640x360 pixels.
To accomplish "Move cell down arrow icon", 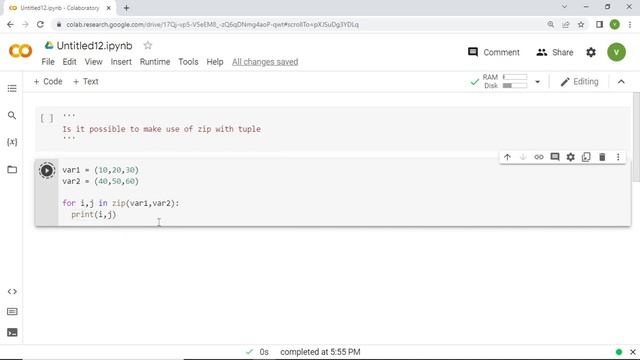I will 523,157.
